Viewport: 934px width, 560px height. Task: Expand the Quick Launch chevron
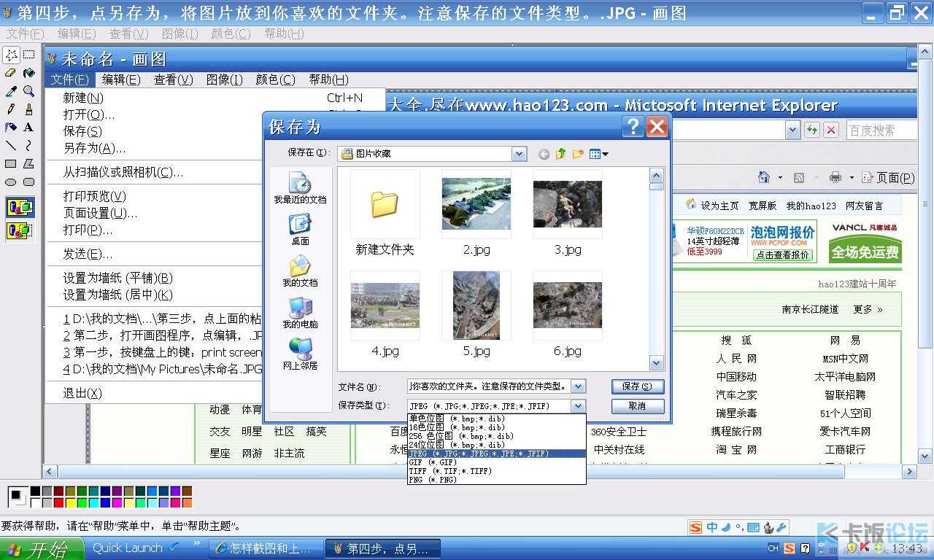point(197,544)
